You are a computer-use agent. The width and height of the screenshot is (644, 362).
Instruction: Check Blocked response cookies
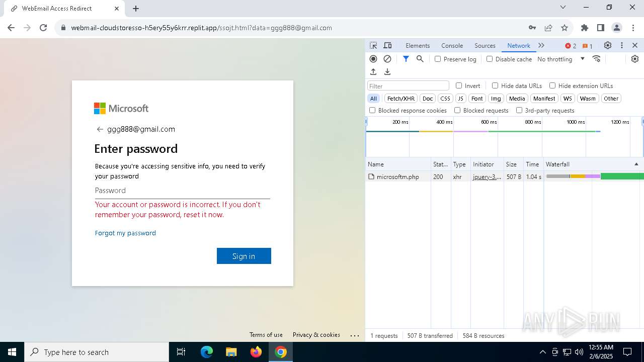pyautogui.click(x=372, y=110)
